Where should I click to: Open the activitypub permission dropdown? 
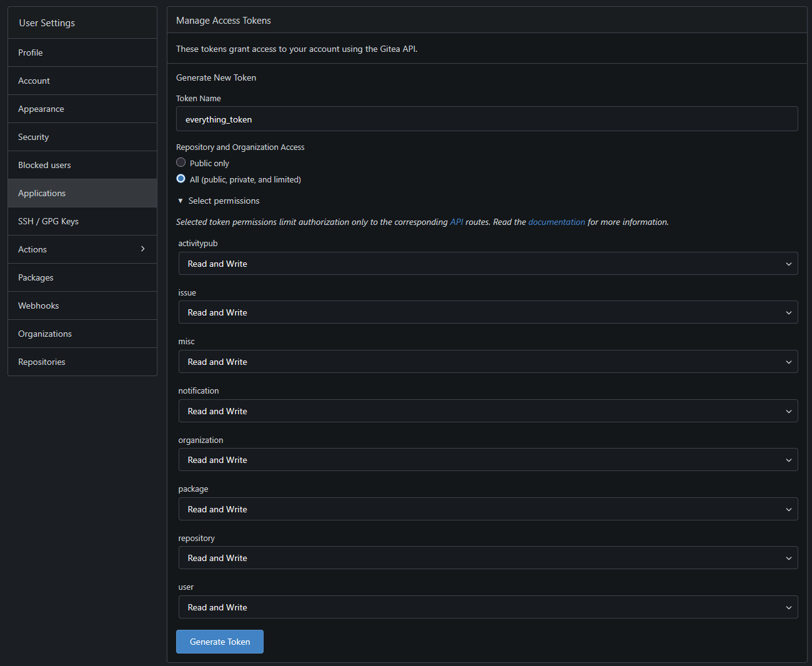487,264
